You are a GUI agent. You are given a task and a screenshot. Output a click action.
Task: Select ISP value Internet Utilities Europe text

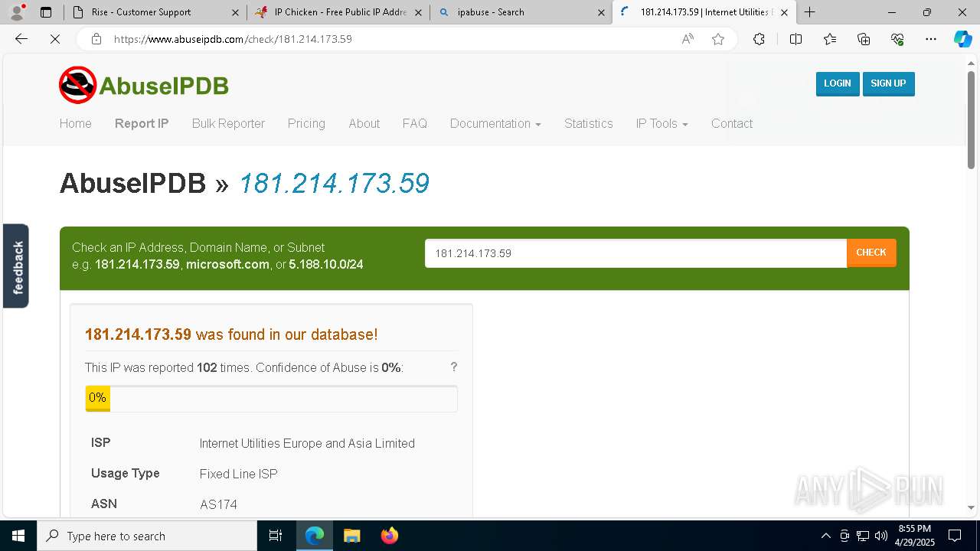tap(307, 443)
